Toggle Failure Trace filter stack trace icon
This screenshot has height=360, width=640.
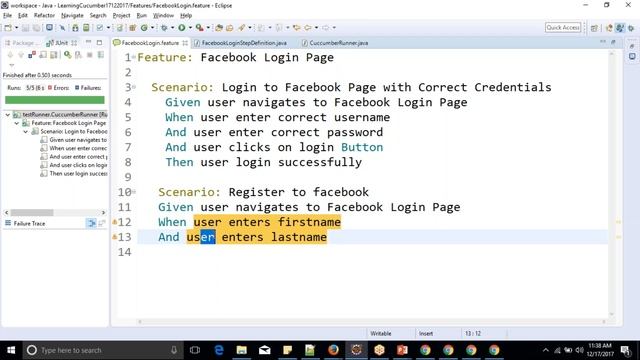point(91,223)
